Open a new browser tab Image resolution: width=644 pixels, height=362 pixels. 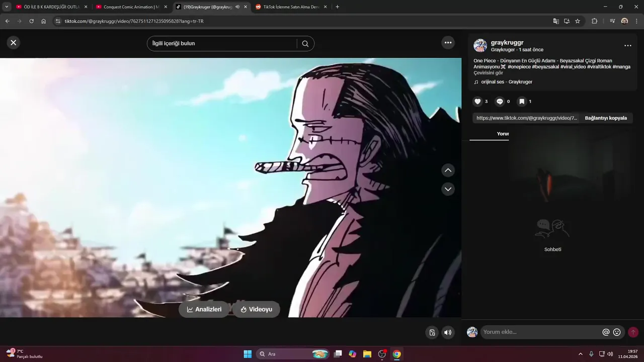(x=337, y=7)
